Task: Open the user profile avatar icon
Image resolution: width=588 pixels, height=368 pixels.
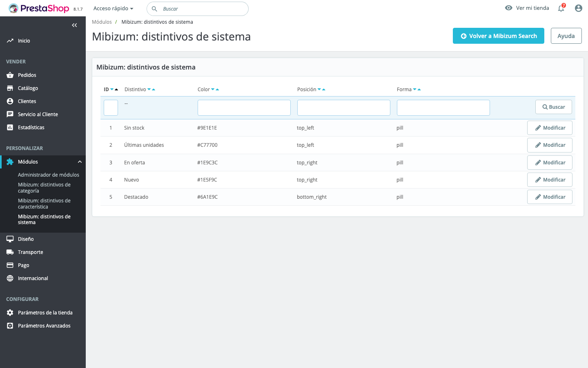Action: pyautogui.click(x=579, y=8)
